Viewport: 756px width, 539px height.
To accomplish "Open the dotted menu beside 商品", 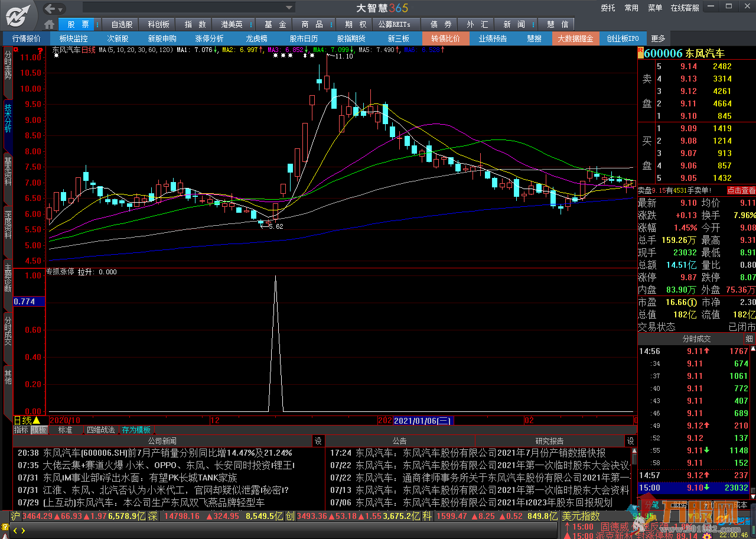I will point(332,24).
